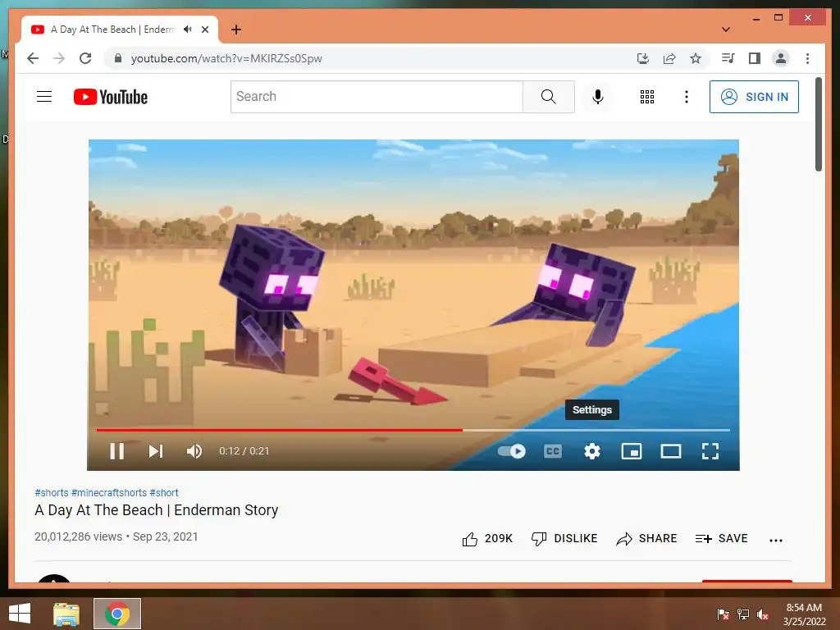Mute the video player volume
Image resolution: width=840 pixels, height=630 pixels.
194,451
